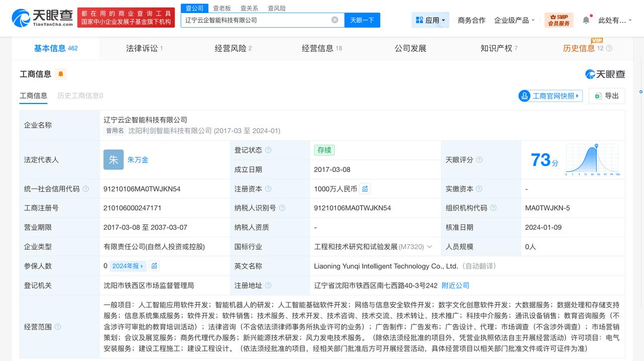Click the apps grid icon beside 应用
The image size is (644, 361).
[420, 20]
